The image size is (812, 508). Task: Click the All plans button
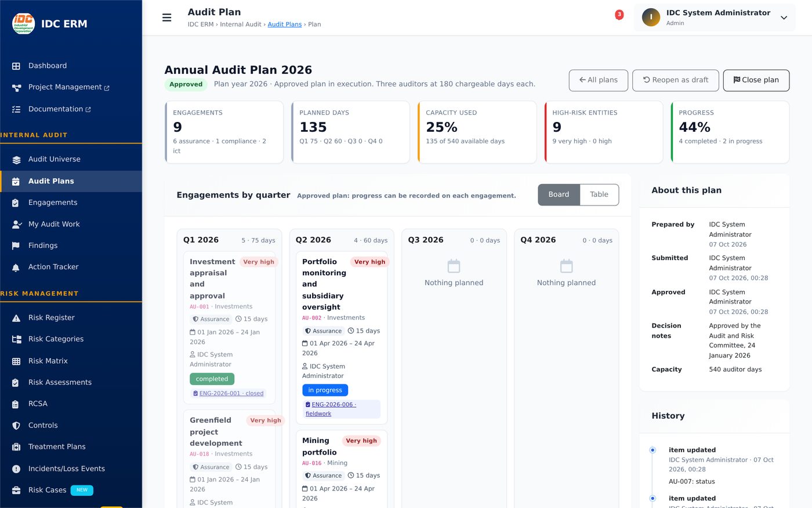pyautogui.click(x=599, y=80)
